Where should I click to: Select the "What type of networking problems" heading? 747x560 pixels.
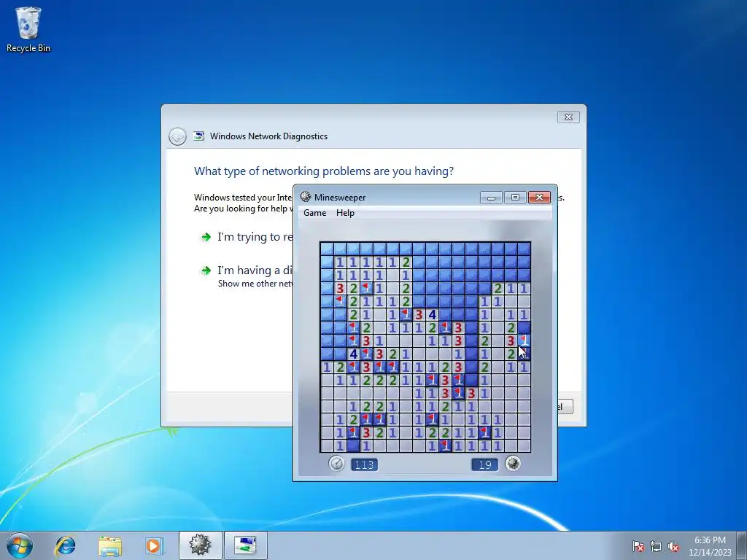323,171
